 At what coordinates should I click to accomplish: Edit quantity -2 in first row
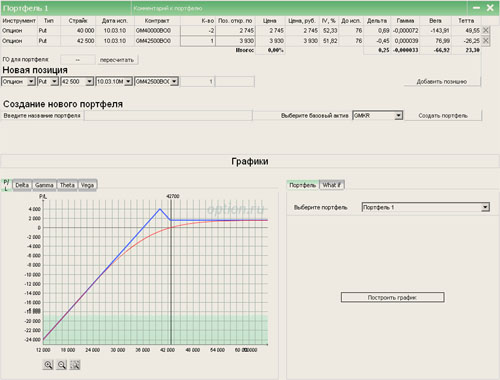198,30
